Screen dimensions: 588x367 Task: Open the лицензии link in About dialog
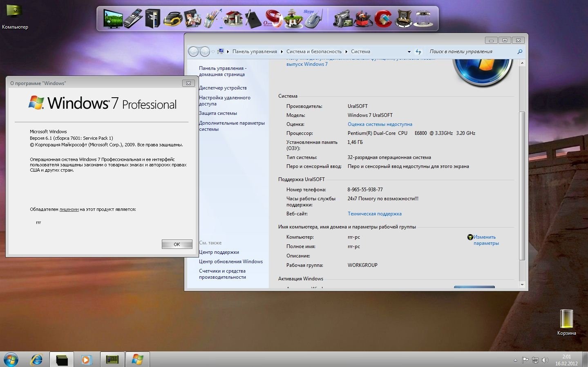[69, 209]
